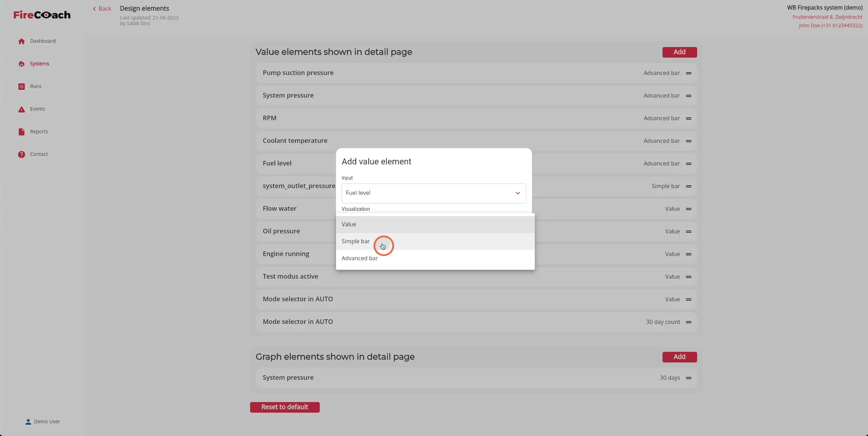The height and width of the screenshot is (436, 868).
Task: Click Coolant temperature row label
Action: pyautogui.click(x=295, y=141)
